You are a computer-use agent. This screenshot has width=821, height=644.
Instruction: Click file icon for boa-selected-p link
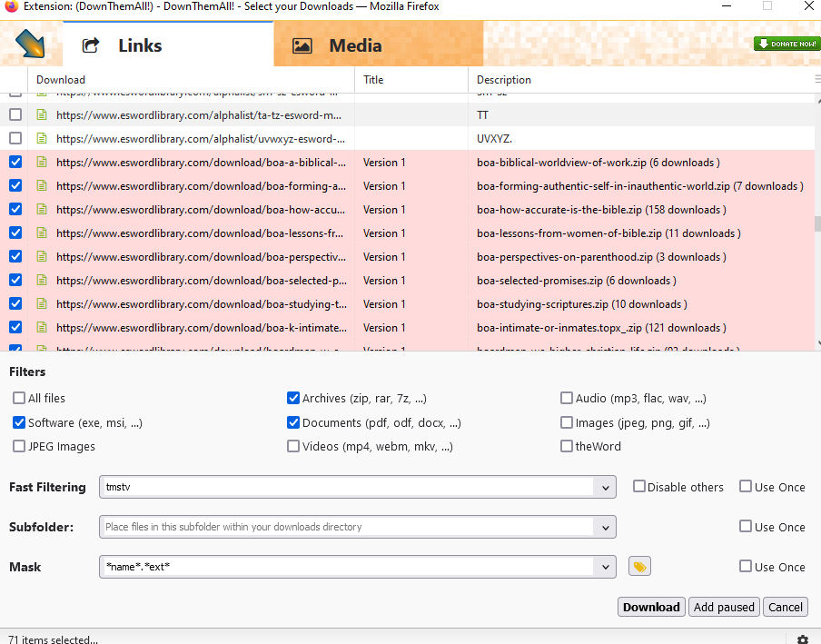tap(42, 280)
